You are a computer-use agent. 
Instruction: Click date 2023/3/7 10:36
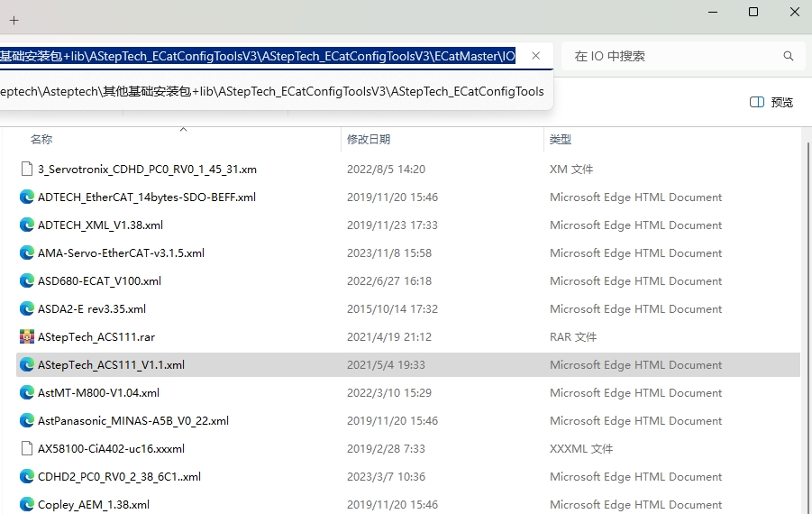coord(387,477)
